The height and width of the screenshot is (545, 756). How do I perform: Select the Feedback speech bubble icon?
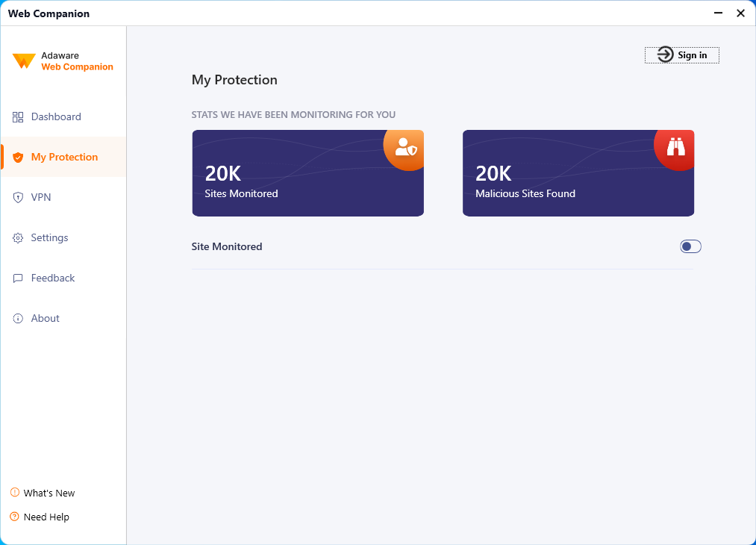click(x=16, y=278)
